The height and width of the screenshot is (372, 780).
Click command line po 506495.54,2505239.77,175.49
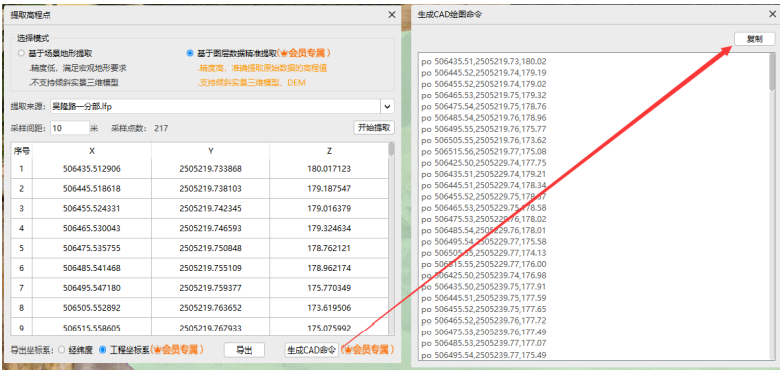pyautogui.click(x=484, y=355)
